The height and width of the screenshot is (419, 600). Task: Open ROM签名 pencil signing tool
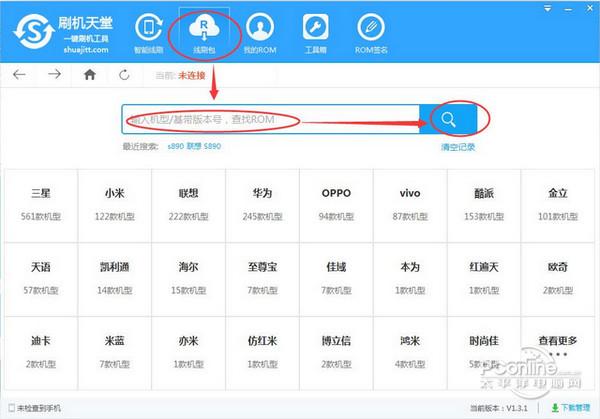click(x=371, y=34)
